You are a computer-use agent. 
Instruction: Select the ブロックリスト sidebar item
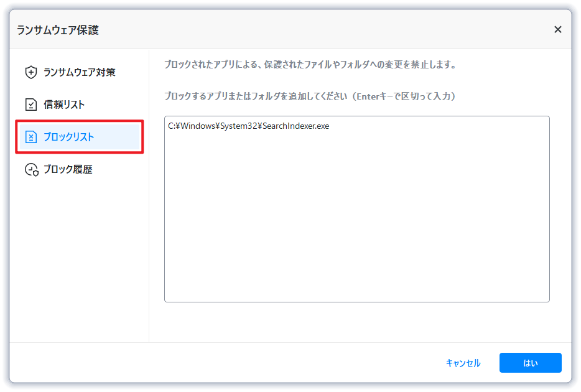pos(79,137)
